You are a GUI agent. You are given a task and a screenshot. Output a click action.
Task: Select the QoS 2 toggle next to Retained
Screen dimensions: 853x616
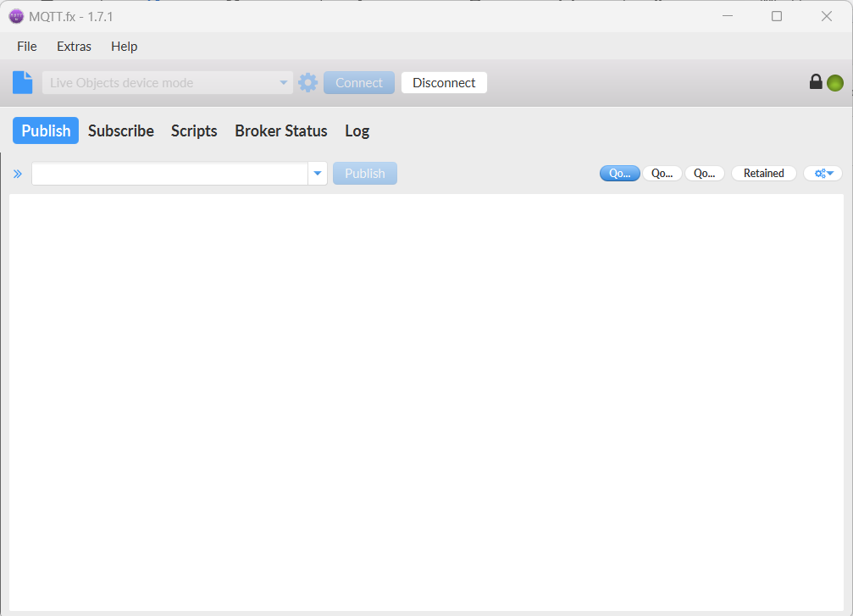coord(705,173)
